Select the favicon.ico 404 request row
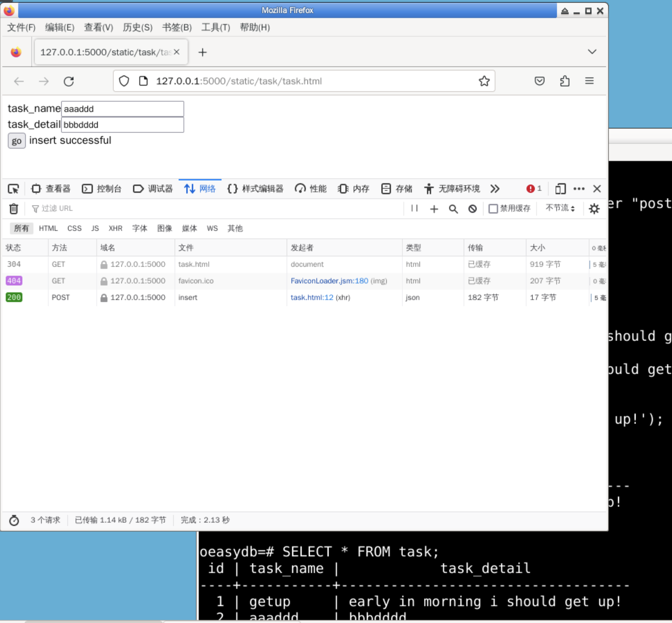 [x=304, y=281]
